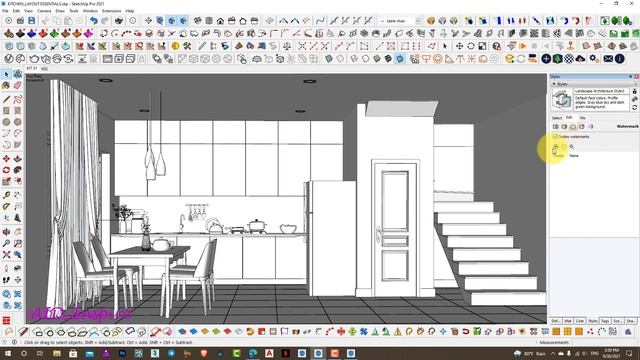Image resolution: width=640 pixels, height=360 pixels.
Task: Click the style name input field
Action: (x=601, y=91)
